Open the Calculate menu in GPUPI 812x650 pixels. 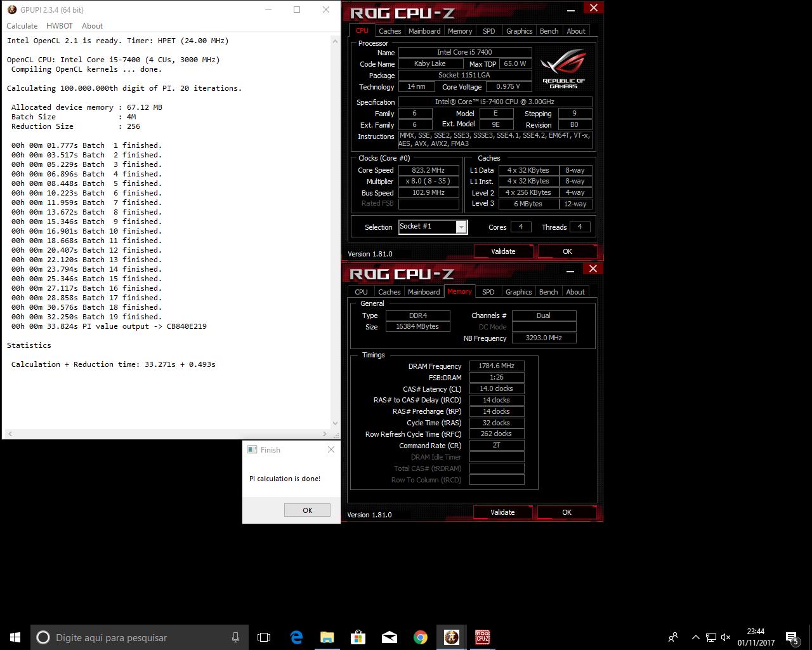click(x=22, y=26)
